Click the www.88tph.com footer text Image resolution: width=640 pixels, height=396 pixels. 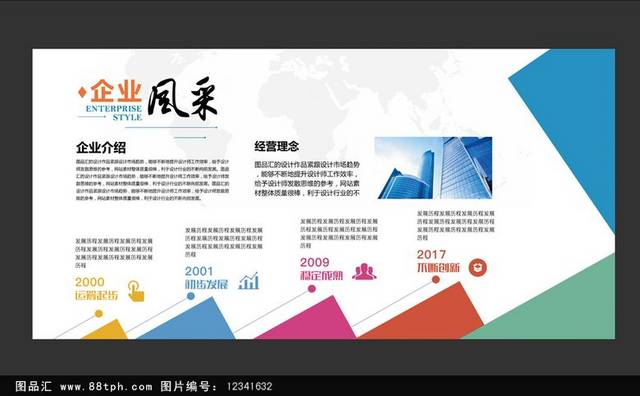[106, 386]
